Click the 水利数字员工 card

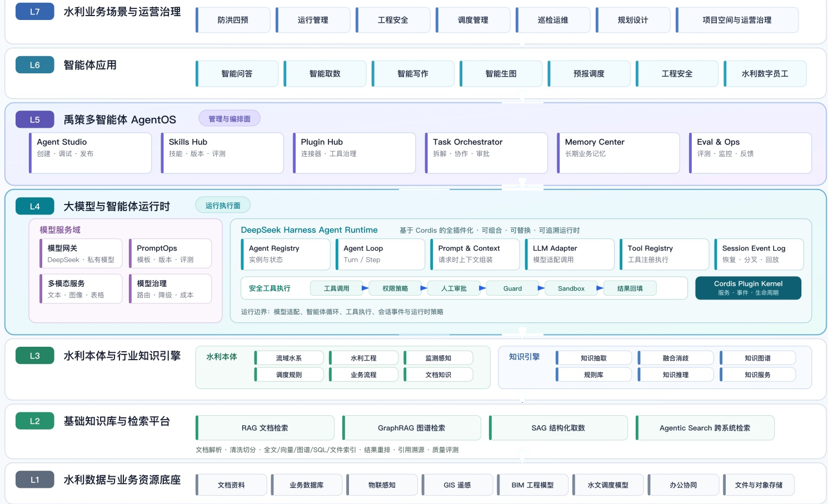[x=765, y=74]
